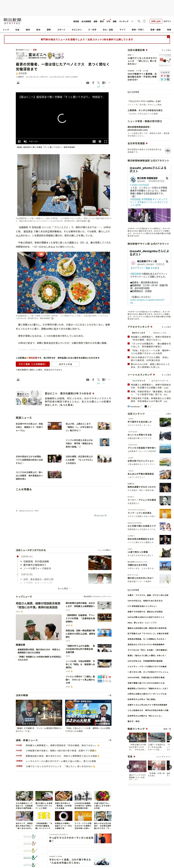Open the X post icon in @asahi_designbu widget
Image resolution: width=174 pixels, height=868 pixels.
point(167,261)
